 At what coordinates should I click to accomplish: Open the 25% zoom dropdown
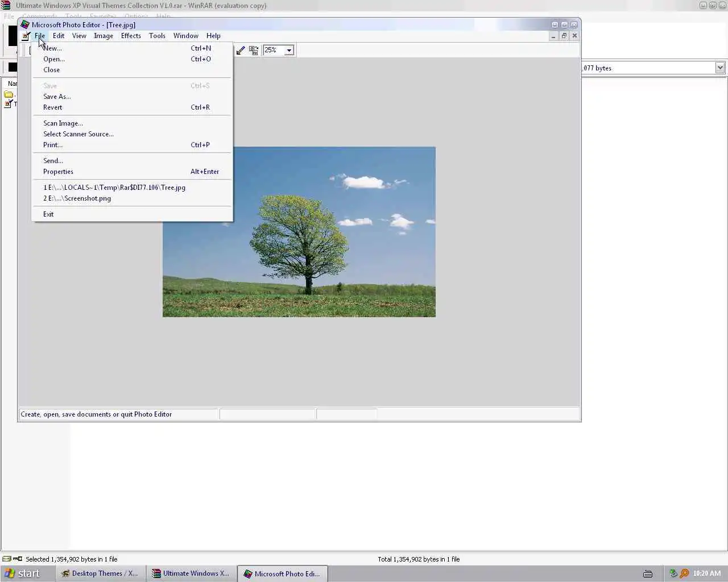click(x=289, y=50)
